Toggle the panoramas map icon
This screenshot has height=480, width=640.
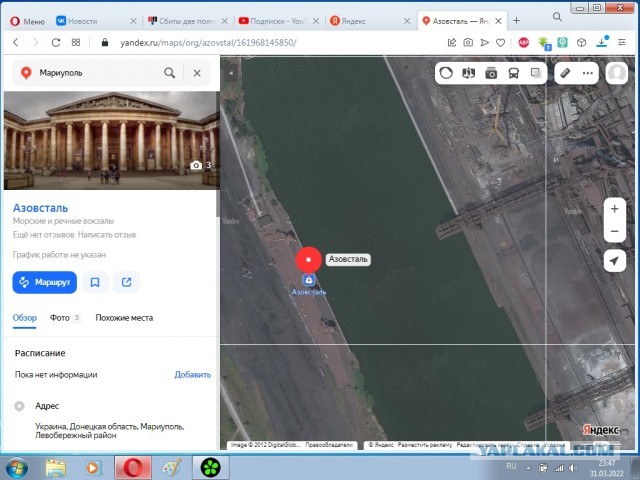tap(469, 73)
